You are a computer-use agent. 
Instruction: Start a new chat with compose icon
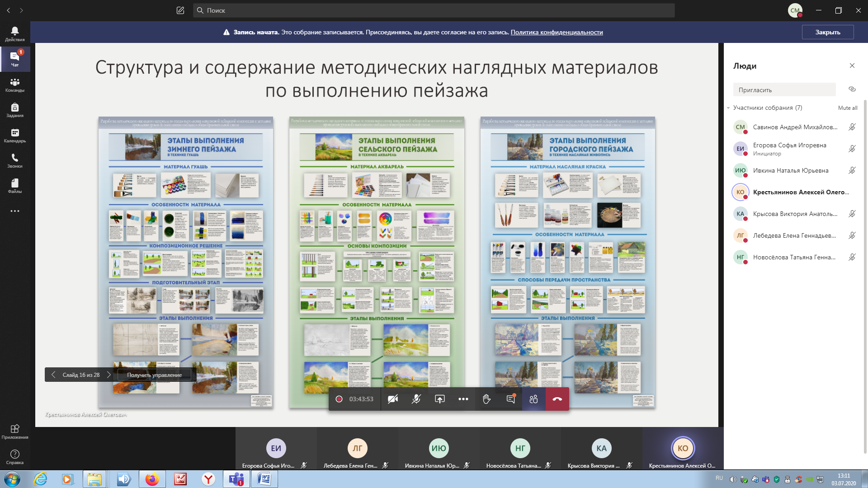pos(180,10)
